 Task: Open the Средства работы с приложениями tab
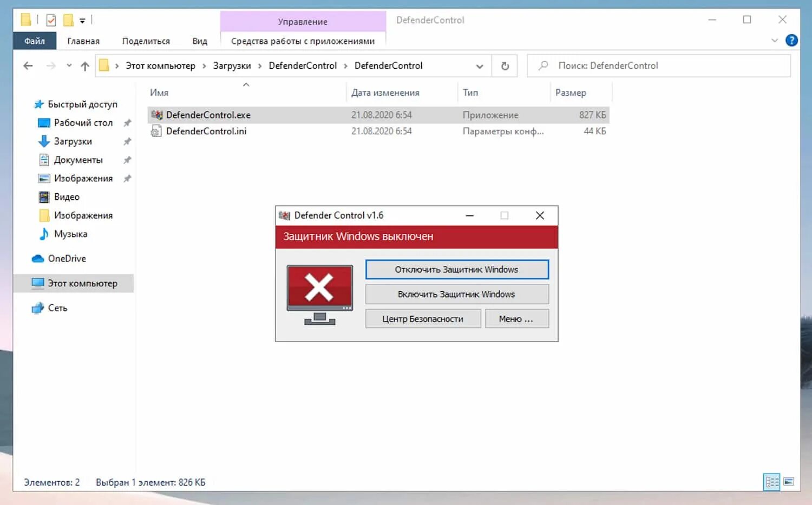pyautogui.click(x=303, y=41)
